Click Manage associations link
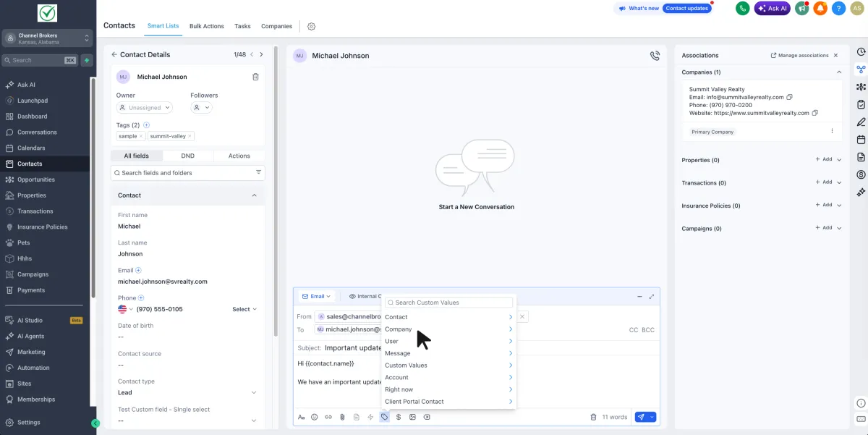Viewport: 868px width, 435px height. pos(799,55)
